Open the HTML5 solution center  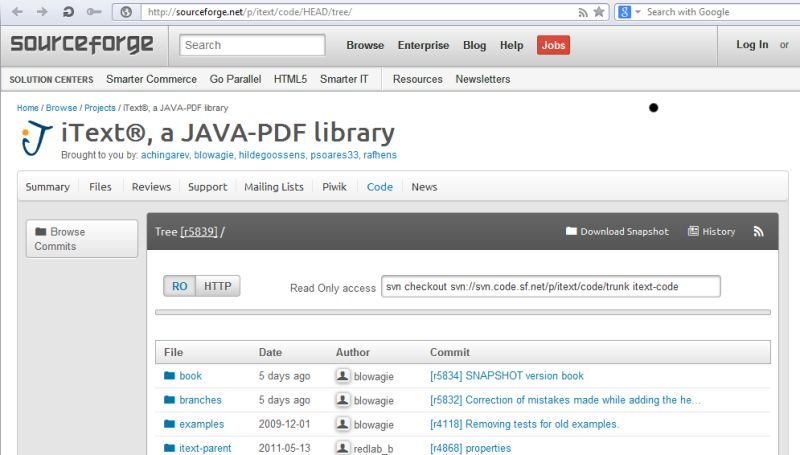click(290, 79)
